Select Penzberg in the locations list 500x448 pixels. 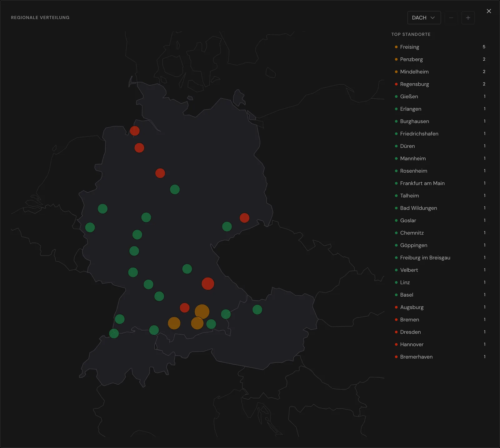coord(440,59)
